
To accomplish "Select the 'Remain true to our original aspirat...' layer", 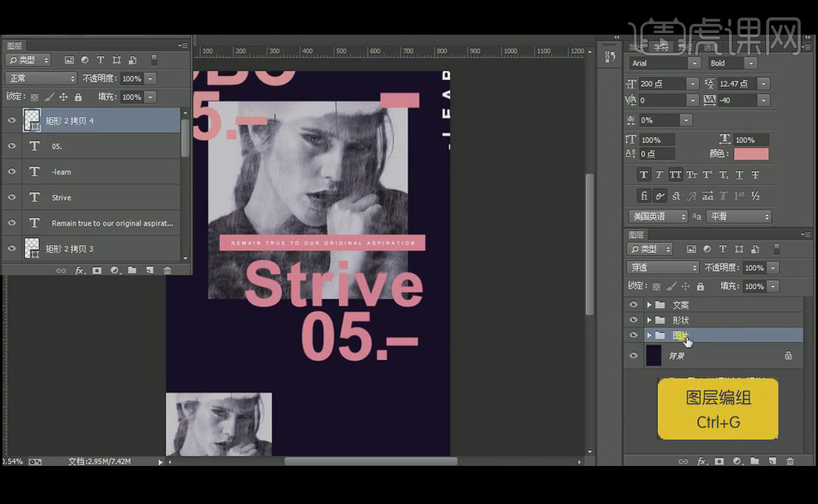I will [x=112, y=223].
